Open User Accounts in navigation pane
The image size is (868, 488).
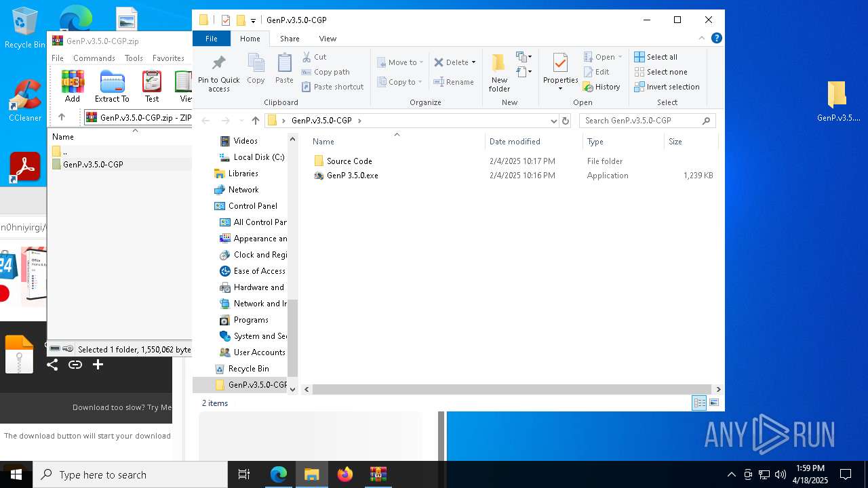coord(259,352)
